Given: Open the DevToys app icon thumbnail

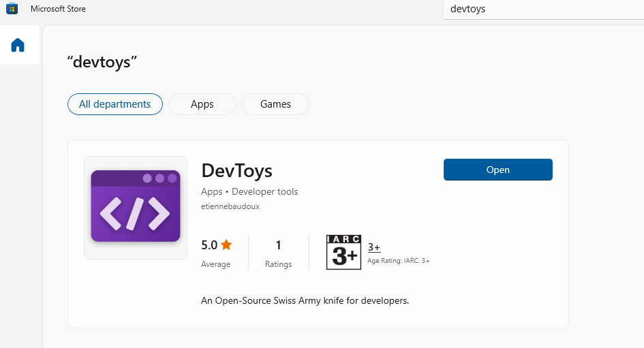Looking at the screenshot, I should tap(136, 208).
